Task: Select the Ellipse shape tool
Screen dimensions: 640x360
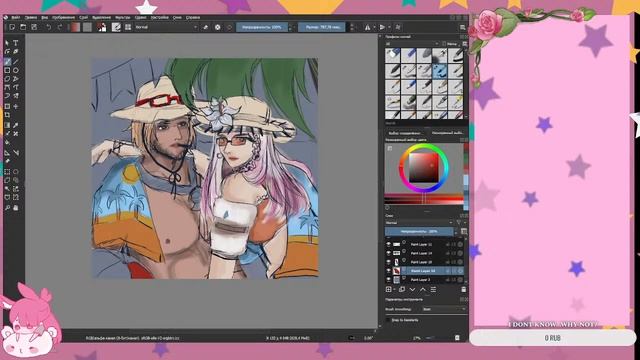Action: 16,70
